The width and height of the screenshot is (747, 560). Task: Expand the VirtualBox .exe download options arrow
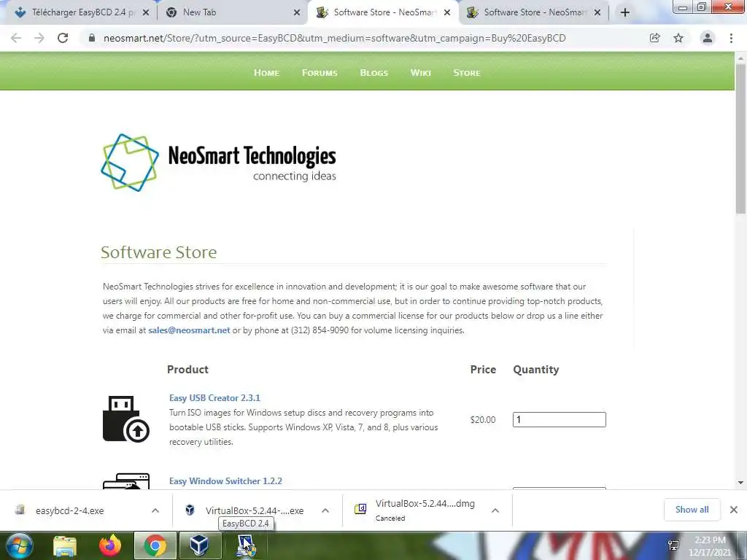point(325,510)
